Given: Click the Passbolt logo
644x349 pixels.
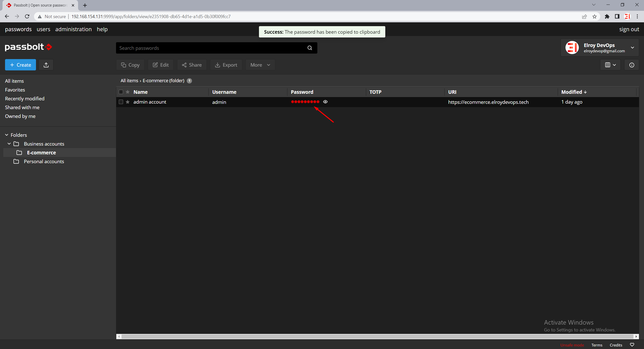Looking at the screenshot, I should (x=28, y=47).
